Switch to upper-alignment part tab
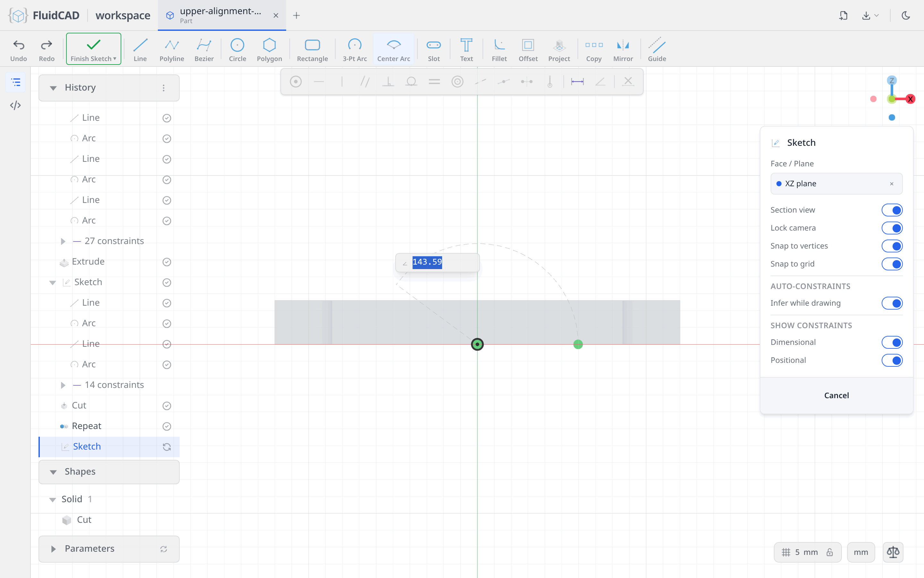The width and height of the screenshot is (924, 578). [x=221, y=15]
